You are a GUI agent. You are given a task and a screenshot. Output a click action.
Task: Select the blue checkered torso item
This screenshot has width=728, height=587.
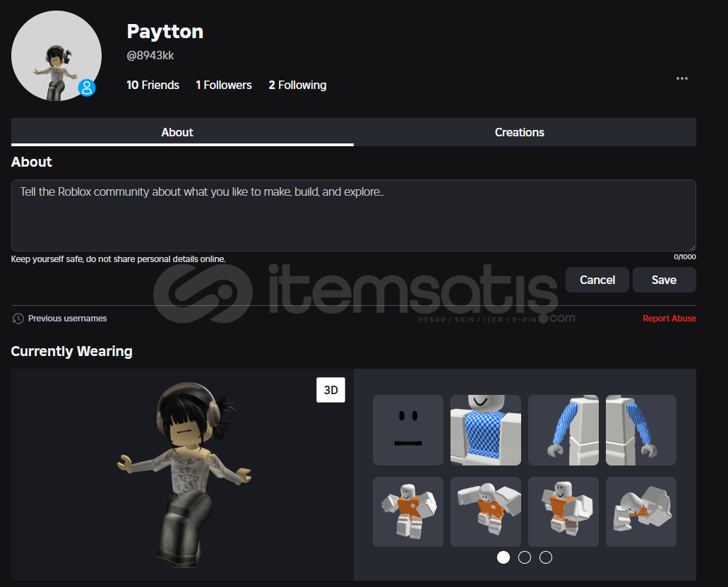[486, 430]
